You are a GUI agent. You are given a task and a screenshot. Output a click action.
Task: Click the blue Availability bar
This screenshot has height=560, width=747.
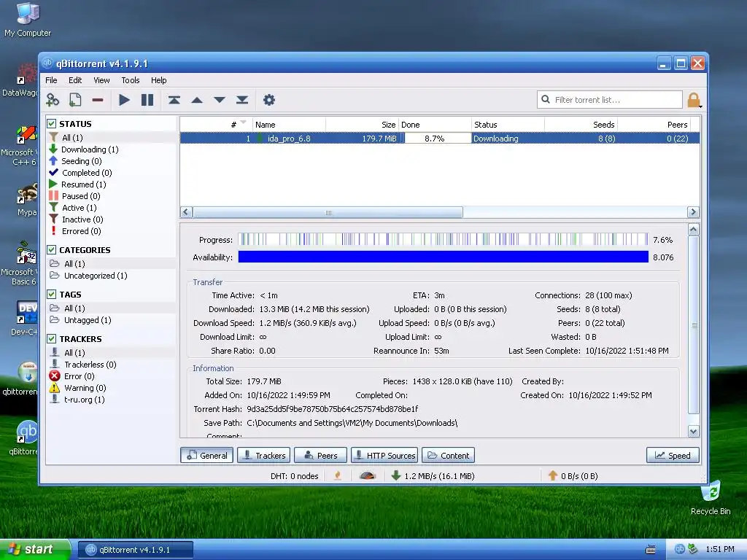tap(443, 257)
